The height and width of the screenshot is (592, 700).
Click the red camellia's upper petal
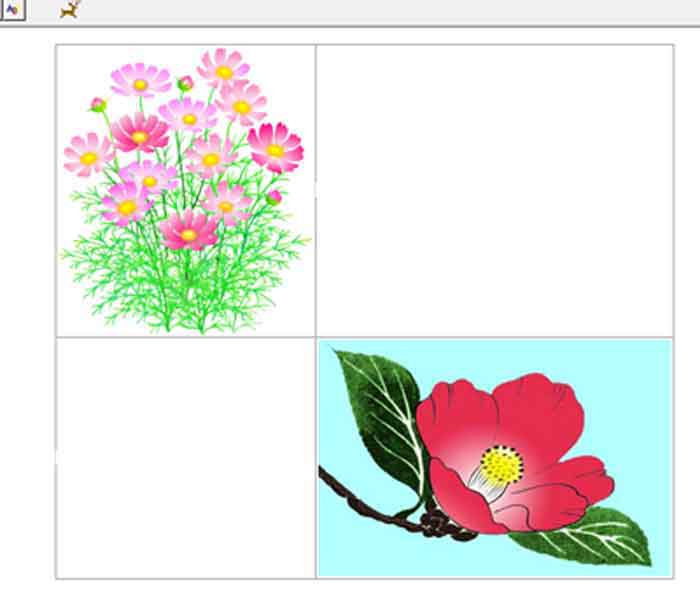click(x=540, y=408)
